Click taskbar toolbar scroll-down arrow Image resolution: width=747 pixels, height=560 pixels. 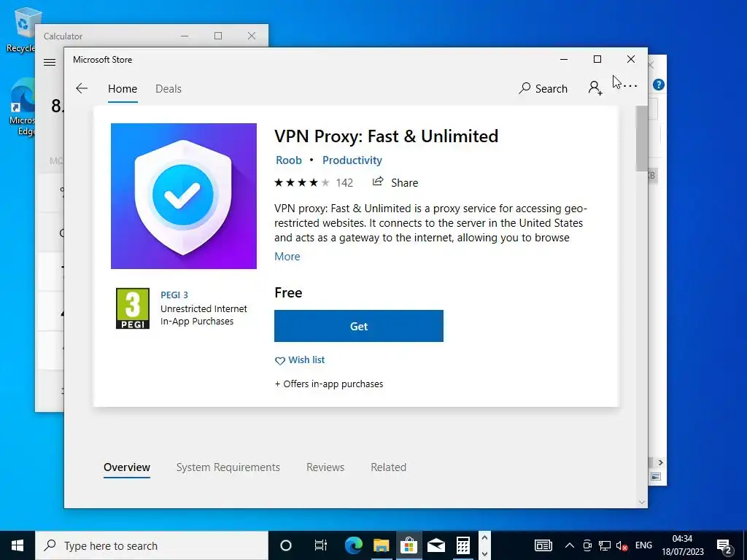click(484, 553)
